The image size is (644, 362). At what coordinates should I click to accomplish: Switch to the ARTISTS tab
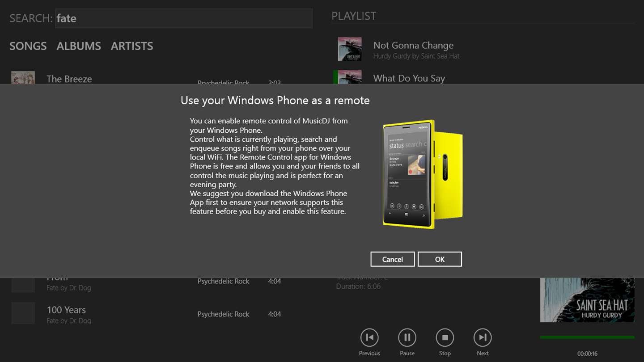tap(132, 46)
